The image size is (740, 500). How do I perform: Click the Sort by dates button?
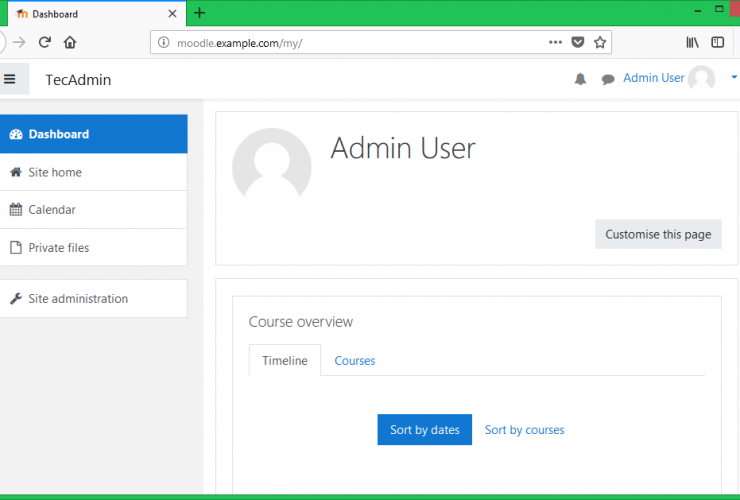[x=424, y=430]
